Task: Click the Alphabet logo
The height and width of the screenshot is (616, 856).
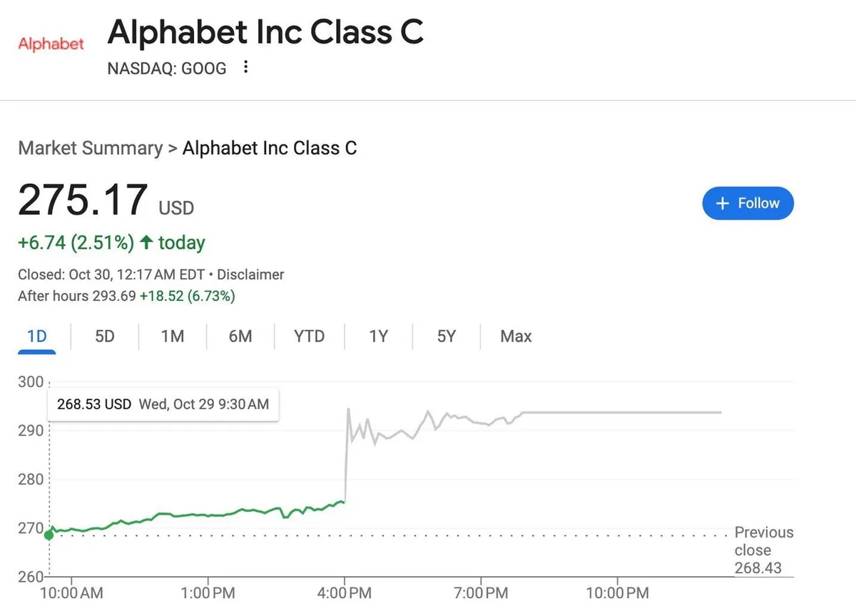Action: point(51,44)
